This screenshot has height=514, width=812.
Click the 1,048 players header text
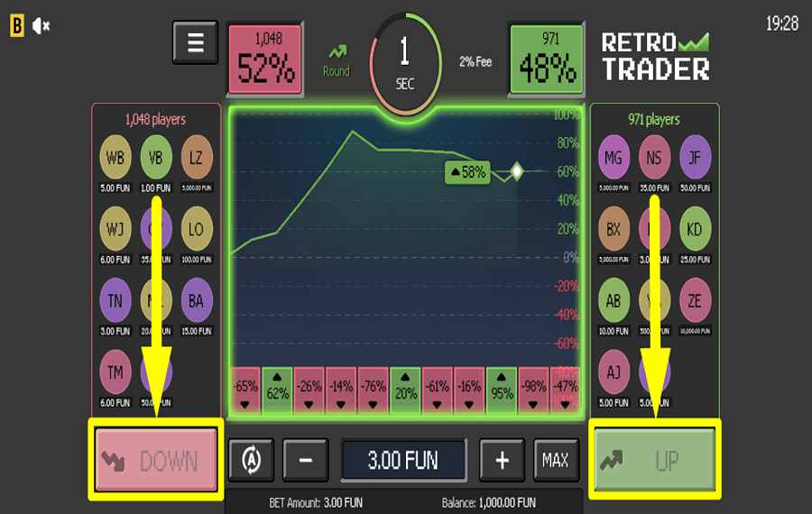[155, 120]
